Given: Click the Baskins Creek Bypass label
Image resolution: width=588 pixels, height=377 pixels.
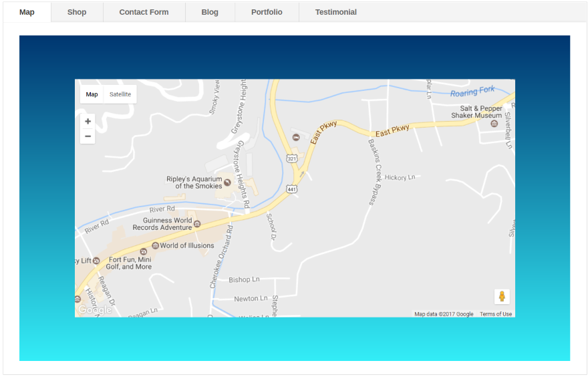Looking at the screenshot, I should (375, 172).
